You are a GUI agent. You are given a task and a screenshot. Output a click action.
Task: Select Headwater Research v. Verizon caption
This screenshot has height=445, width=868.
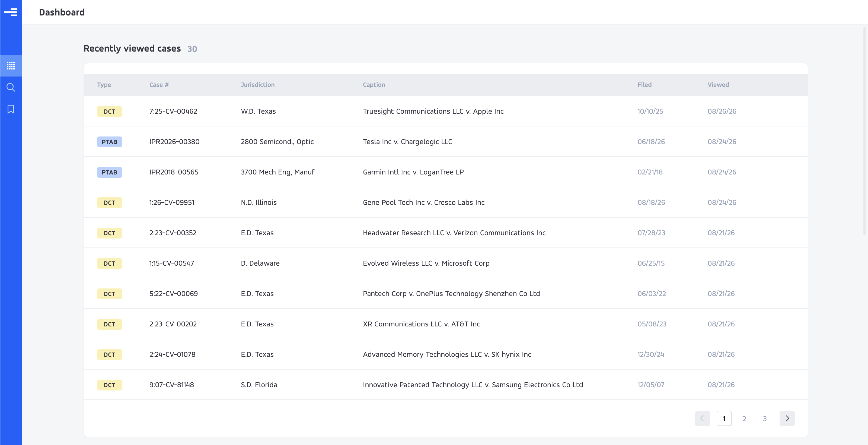pos(454,233)
